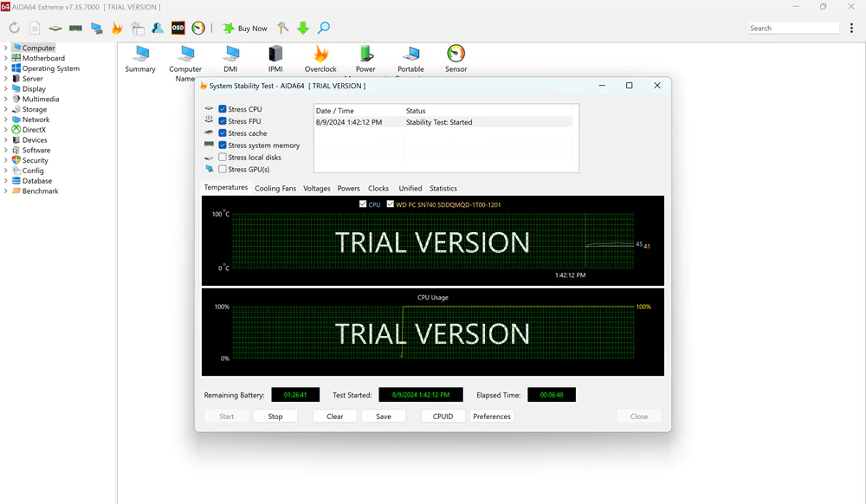This screenshot has width=866, height=504.
Task: Switch to the Cooling Fans tab
Action: [x=275, y=188]
